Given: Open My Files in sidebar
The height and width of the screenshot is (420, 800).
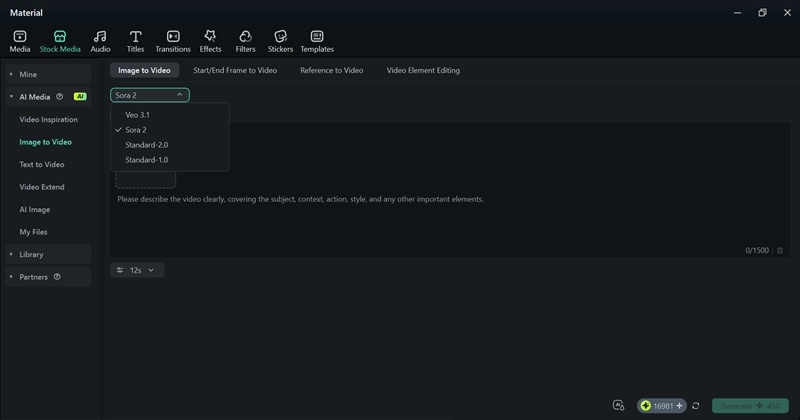Looking at the screenshot, I should pos(33,232).
